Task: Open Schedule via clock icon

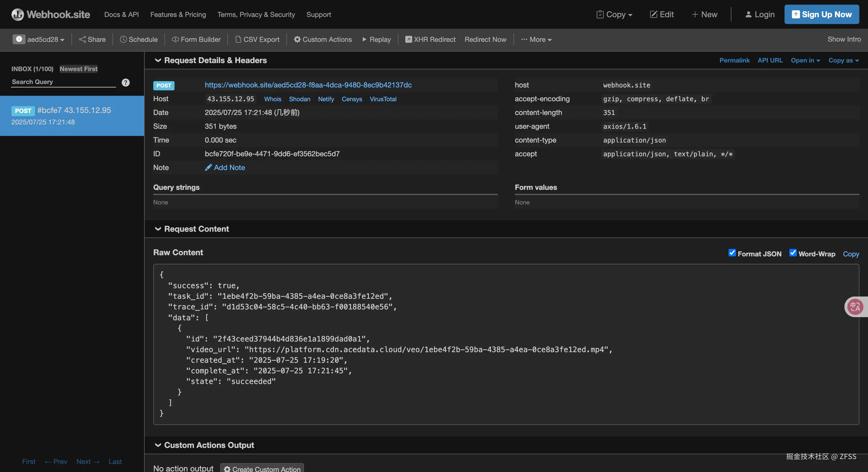Action: 123,39
